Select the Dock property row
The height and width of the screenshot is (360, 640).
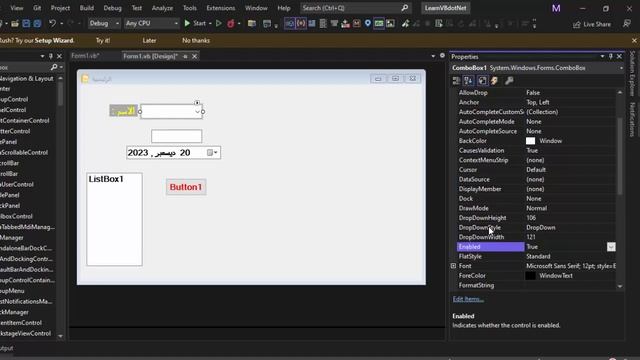pos(536,198)
